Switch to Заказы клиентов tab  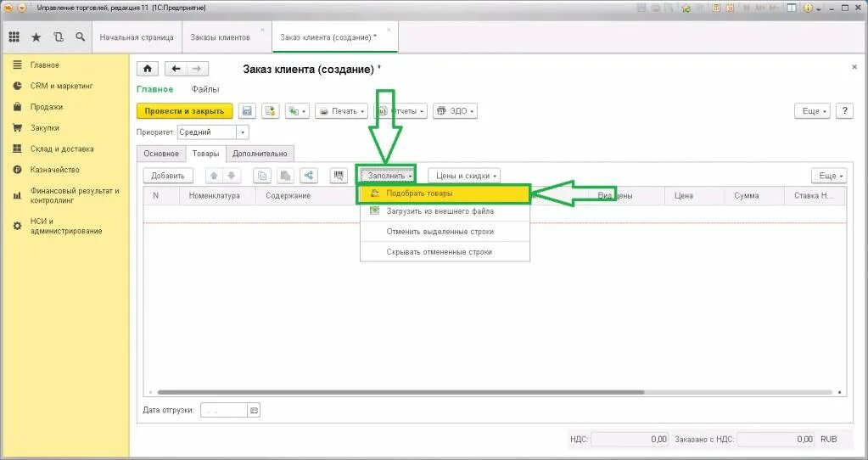[x=221, y=37]
